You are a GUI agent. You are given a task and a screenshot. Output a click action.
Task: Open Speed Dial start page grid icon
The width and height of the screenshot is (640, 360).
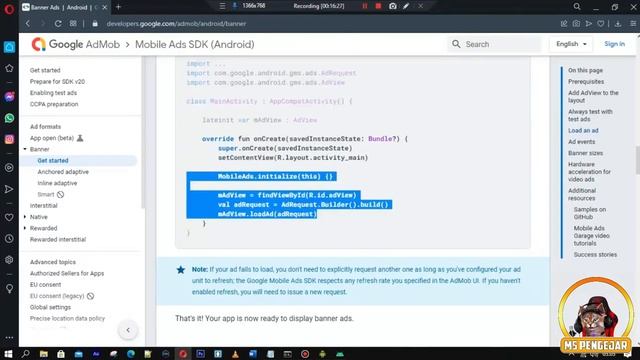(73, 24)
